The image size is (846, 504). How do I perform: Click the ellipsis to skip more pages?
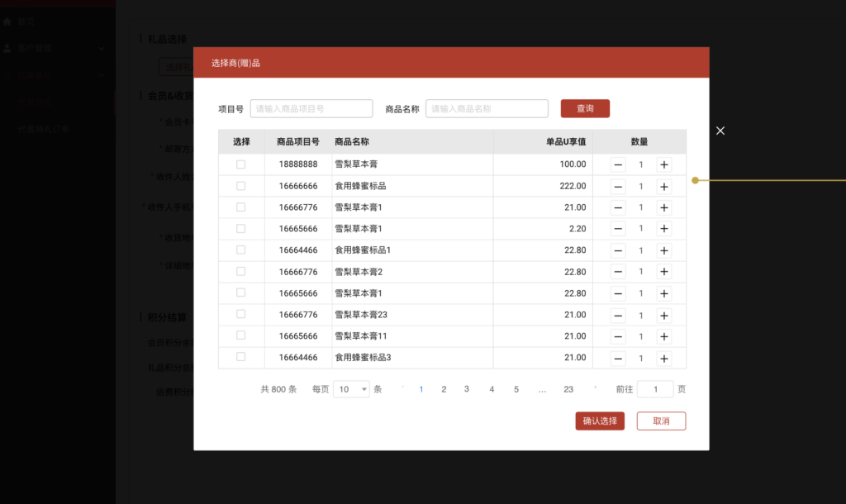(542, 390)
